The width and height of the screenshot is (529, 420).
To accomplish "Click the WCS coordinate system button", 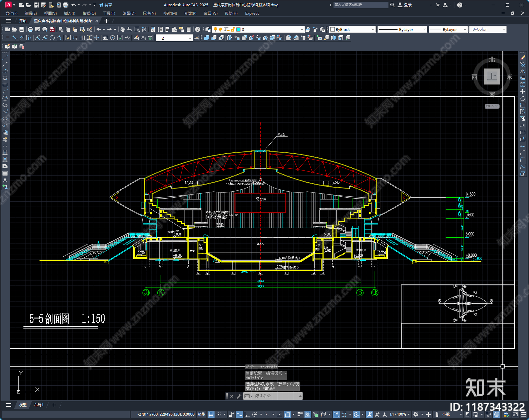I will (492, 106).
